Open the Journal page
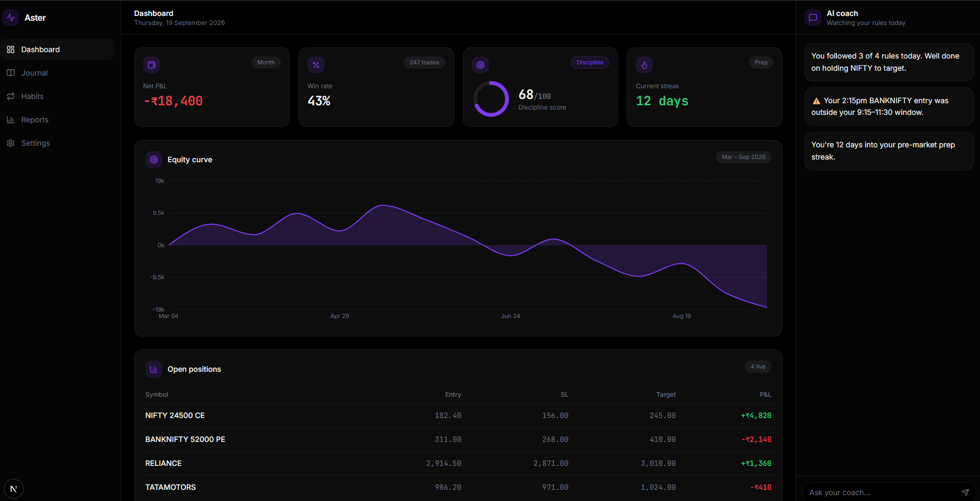The width and height of the screenshot is (980, 501). [x=57, y=73]
